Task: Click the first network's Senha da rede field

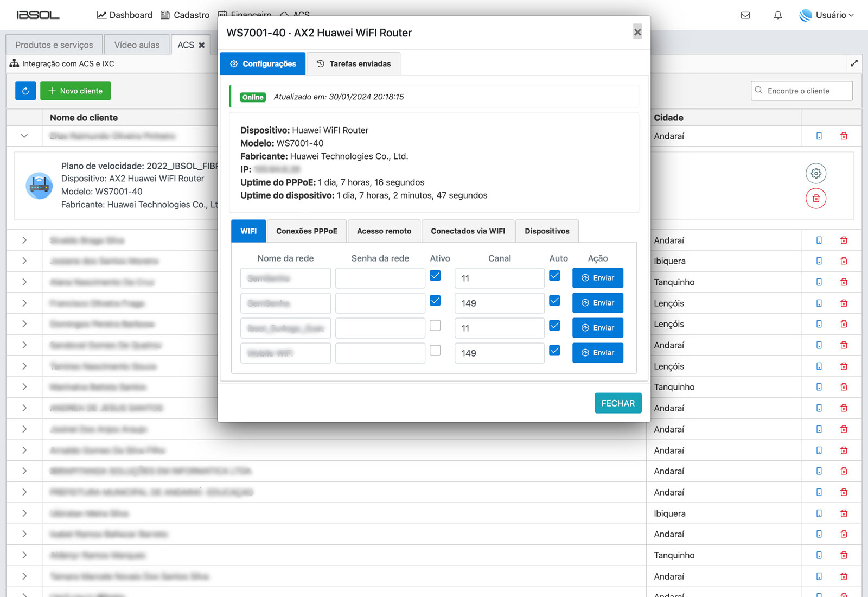Action: pos(380,278)
